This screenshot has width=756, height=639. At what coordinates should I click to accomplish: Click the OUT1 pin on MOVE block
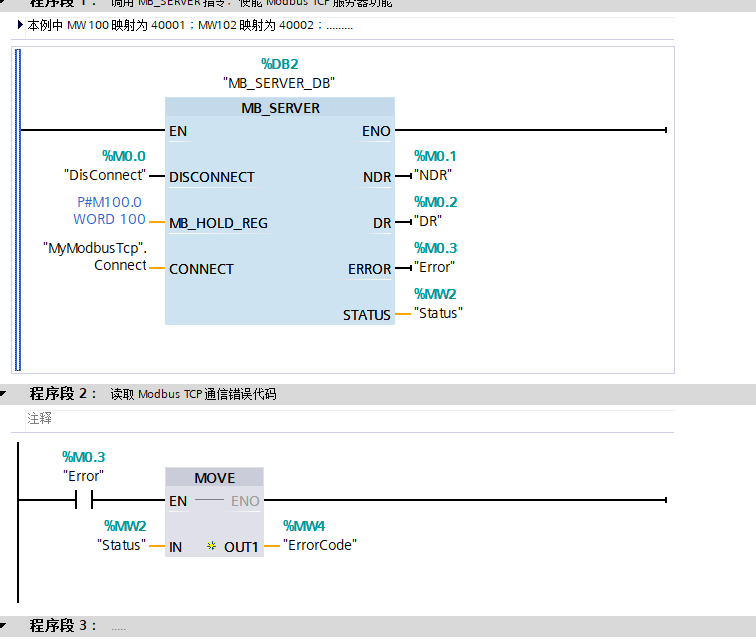[241, 547]
